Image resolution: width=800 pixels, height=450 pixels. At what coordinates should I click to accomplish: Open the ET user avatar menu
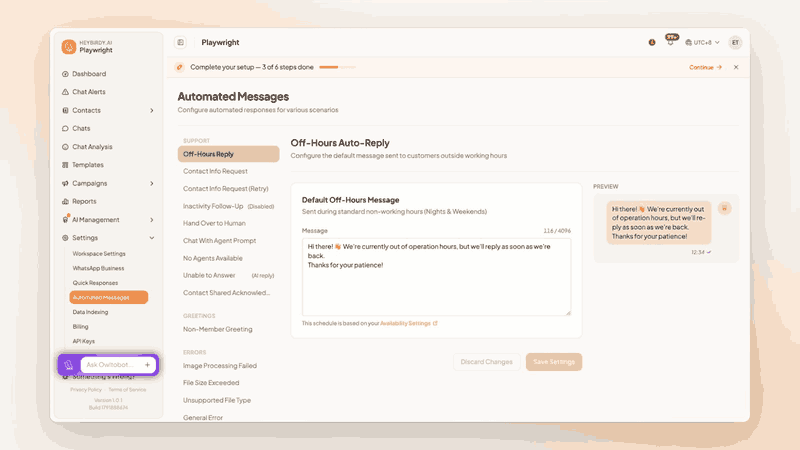click(x=735, y=42)
